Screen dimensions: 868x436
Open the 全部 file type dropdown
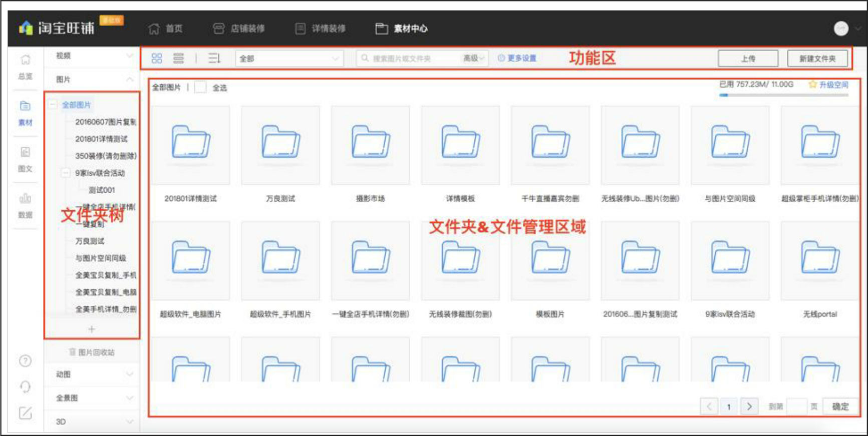click(289, 59)
